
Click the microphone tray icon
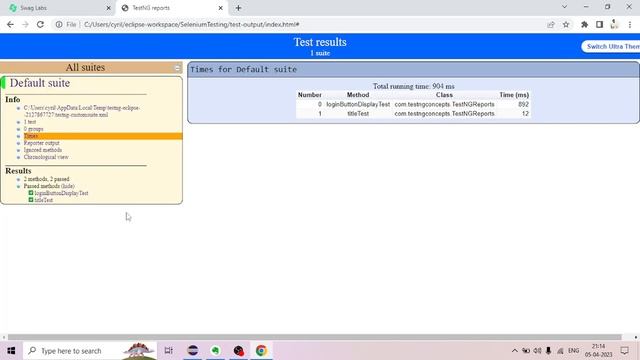click(x=549, y=351)
